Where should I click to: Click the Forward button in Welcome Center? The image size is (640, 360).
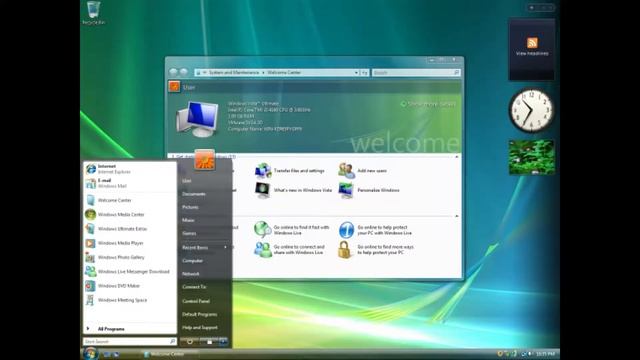(x=184, y=72)
